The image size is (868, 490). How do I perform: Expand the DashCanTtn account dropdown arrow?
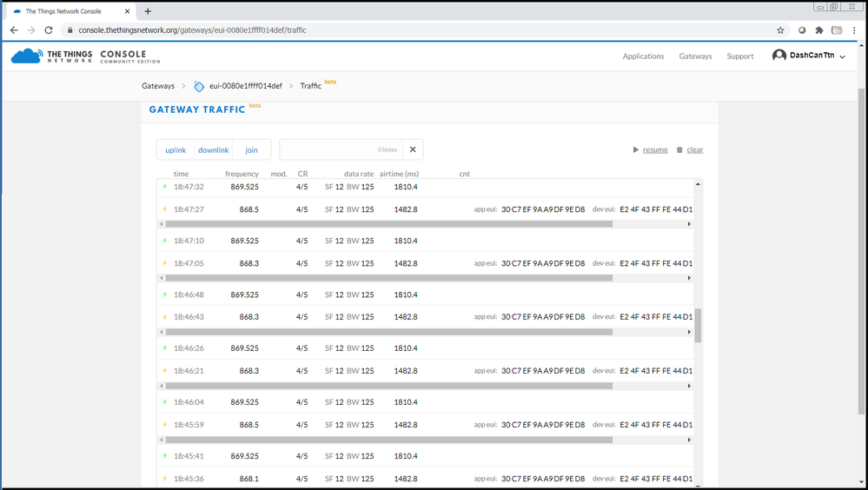pyautogui.click(x=843, y=56)
